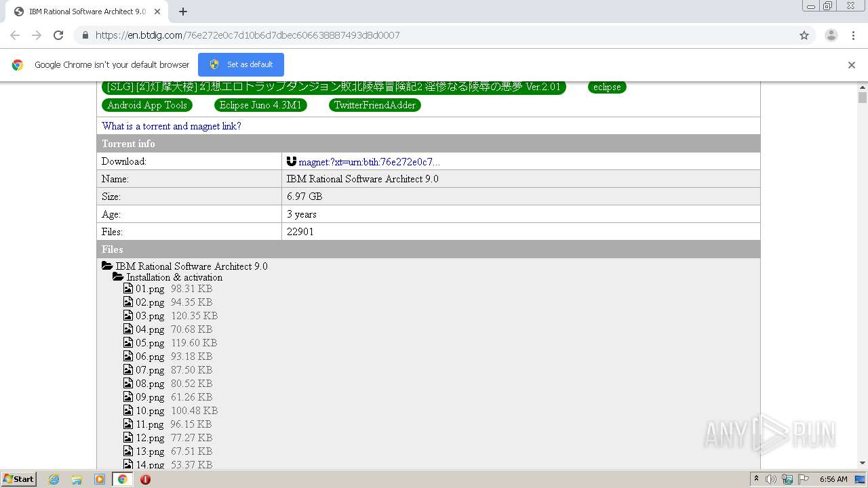
Task: Click the red stop-sign taskbar icon
Action: tap(145, 479)
